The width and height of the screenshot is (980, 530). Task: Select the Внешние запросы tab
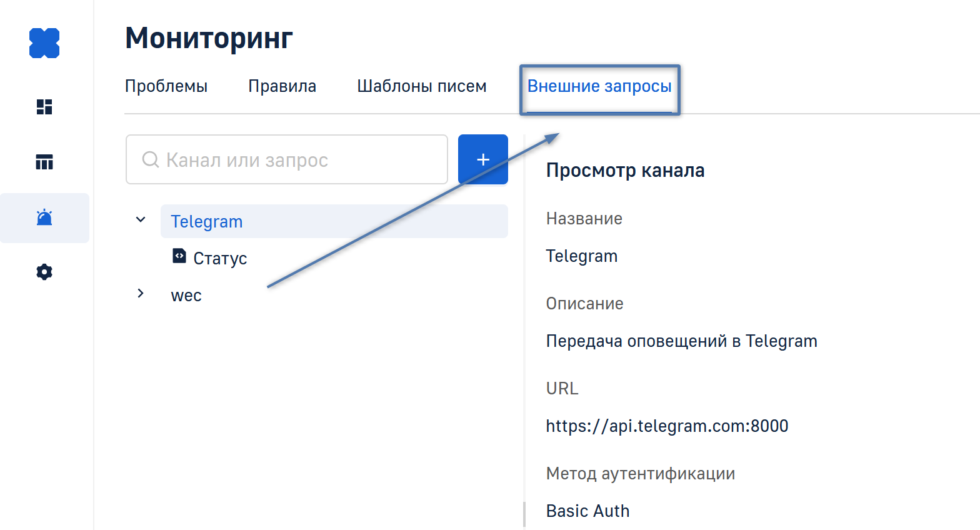[599, 86]
